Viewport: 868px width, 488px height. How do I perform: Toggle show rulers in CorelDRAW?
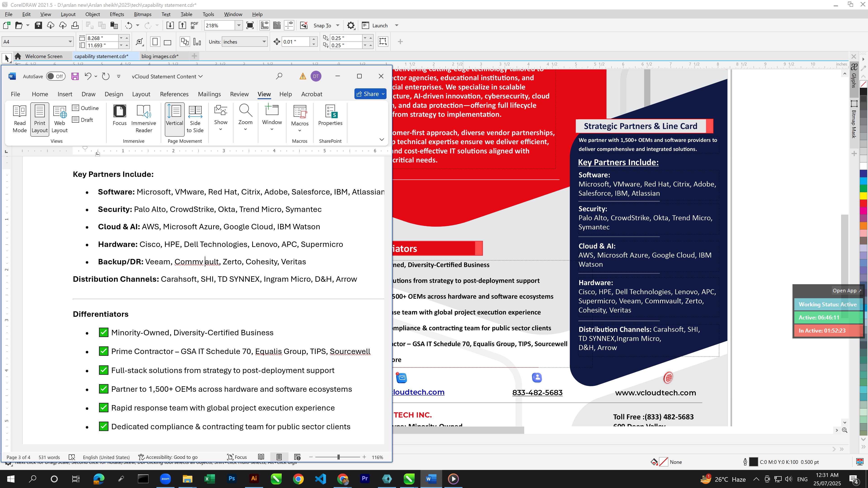click(x=265, y=25)
